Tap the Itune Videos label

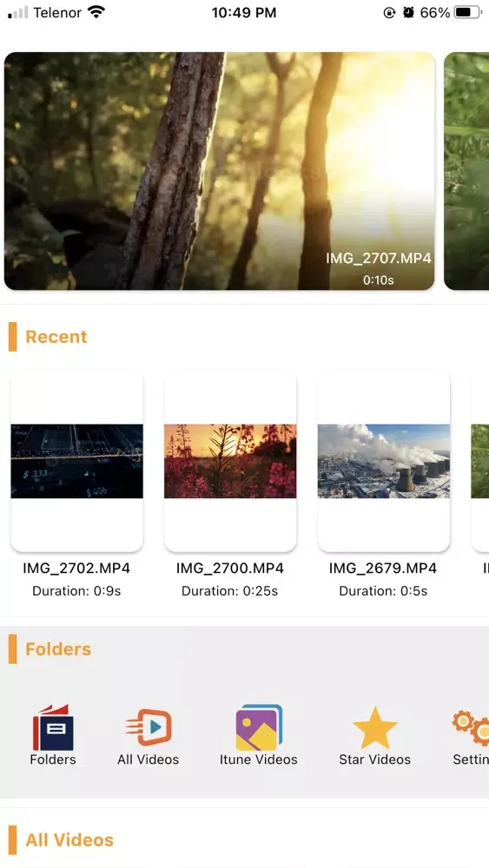coord(259,759)
